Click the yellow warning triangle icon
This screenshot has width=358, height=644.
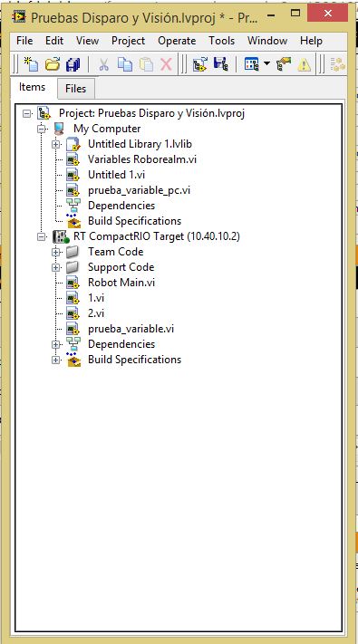click(304, 65)
